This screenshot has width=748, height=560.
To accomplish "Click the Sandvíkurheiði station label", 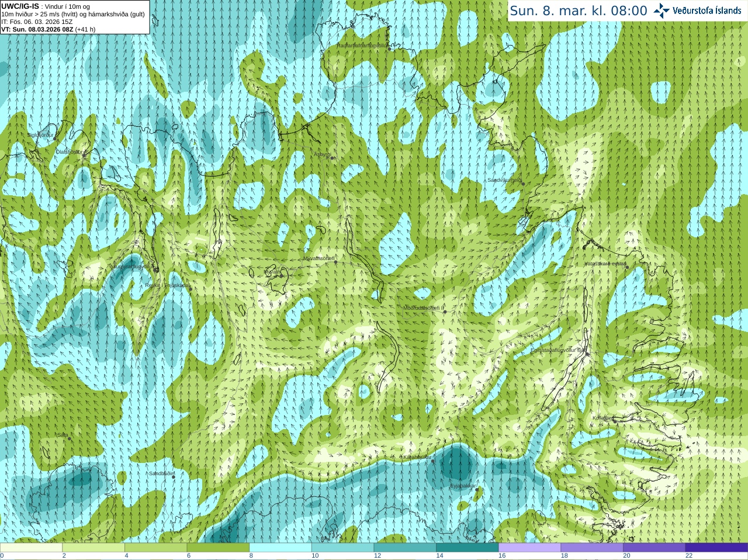I will 505,180.
